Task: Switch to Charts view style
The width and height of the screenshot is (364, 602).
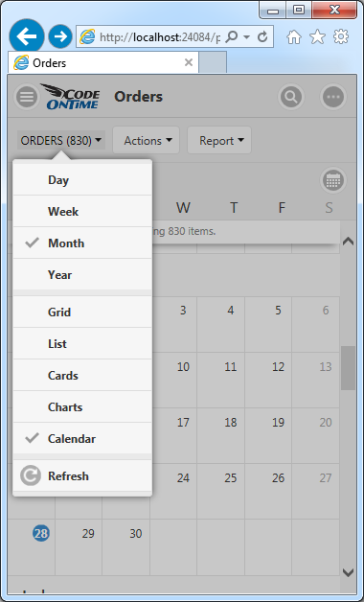Action: [x=82, y=407]
